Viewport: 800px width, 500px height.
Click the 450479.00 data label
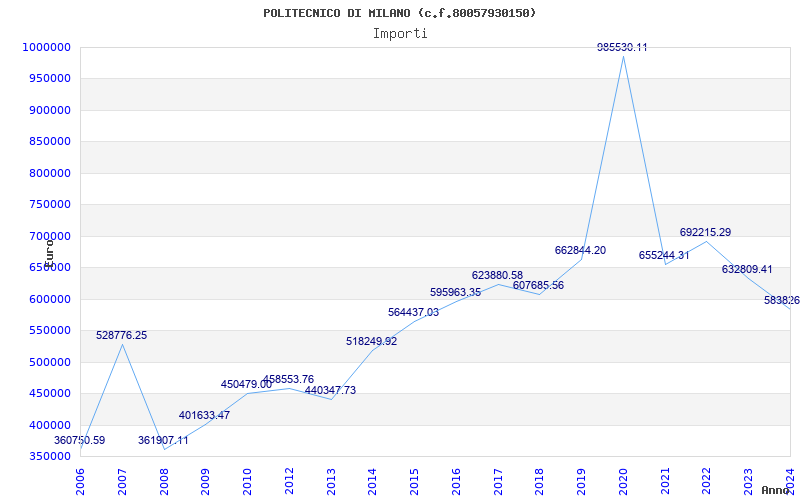pyautogui.click(x=246, y=384)
